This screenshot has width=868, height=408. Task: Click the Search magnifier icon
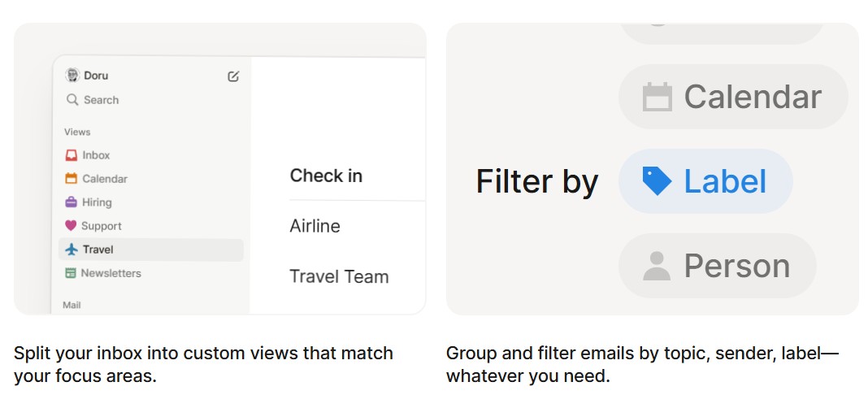(x=72, y=100)
